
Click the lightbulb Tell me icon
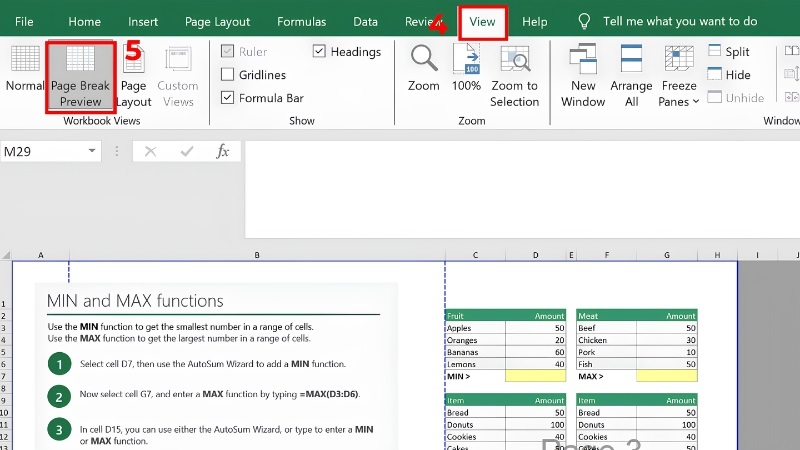click(584, 21)
